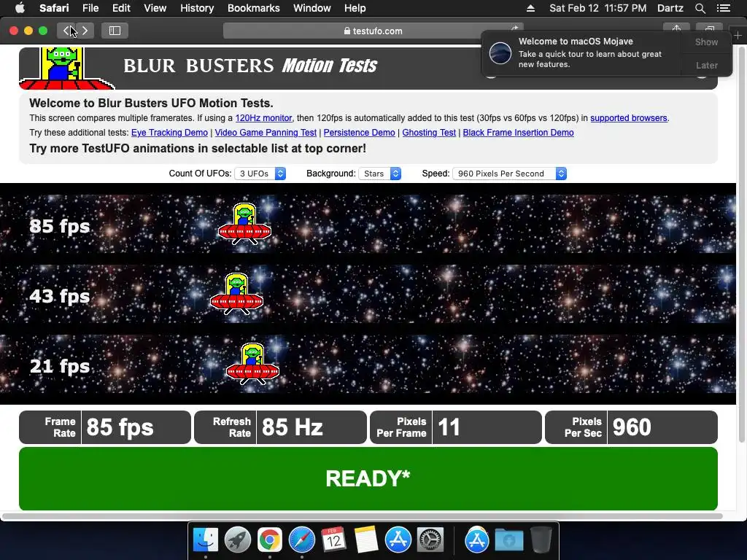
Task: Open the Ghosting Test link
Action: tap(429, 133)
